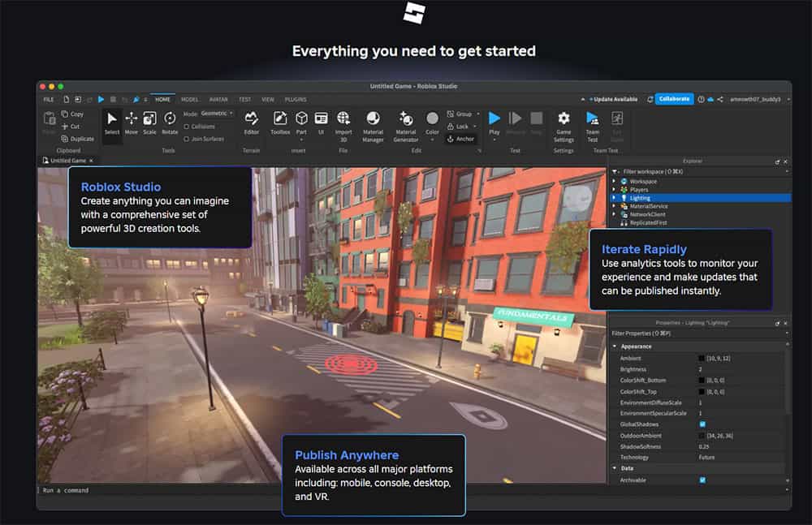Enable the Collisions checkbox

(x=187, y=127)
